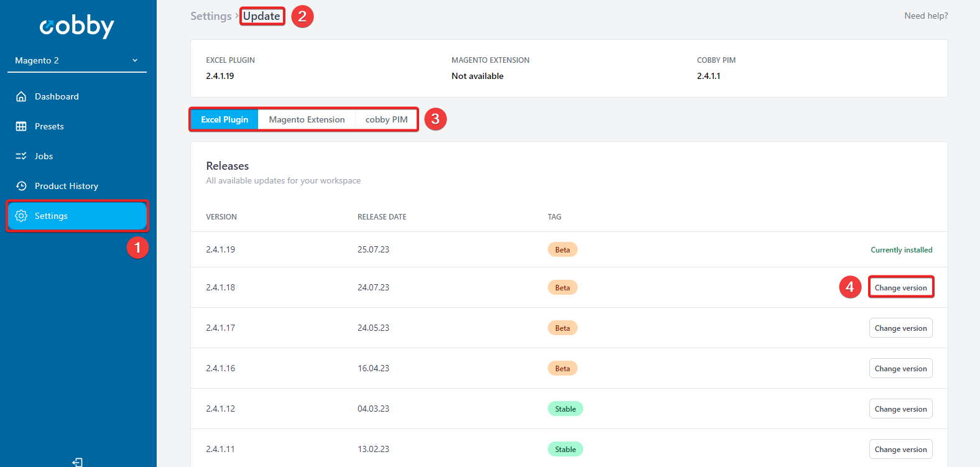
Task: Change version to 2.4.1.12
Action: pos(900,409)
